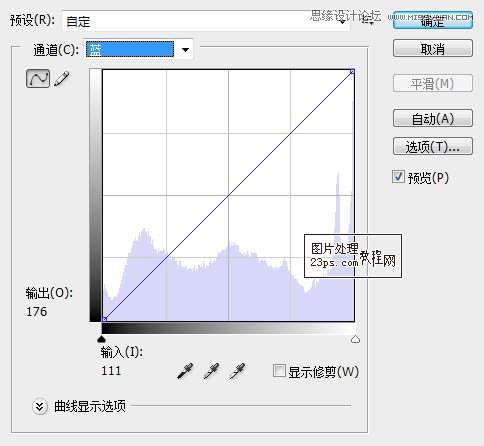Open the preset options menu icon
This screenshot has width=484, height=446.
368,21
